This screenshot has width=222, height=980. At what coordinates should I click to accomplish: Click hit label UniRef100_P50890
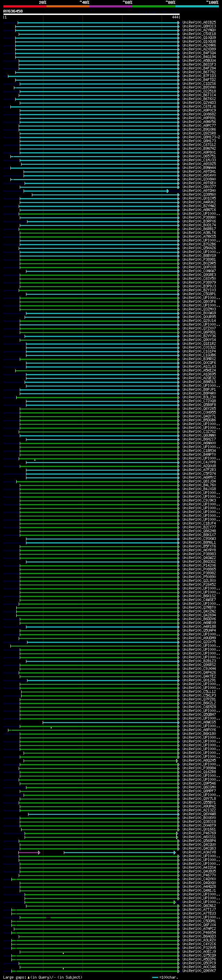click(199, 577)
